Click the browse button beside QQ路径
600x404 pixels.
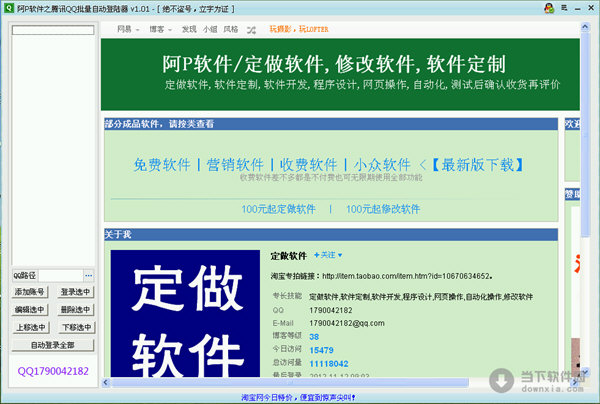coord(89,275)
